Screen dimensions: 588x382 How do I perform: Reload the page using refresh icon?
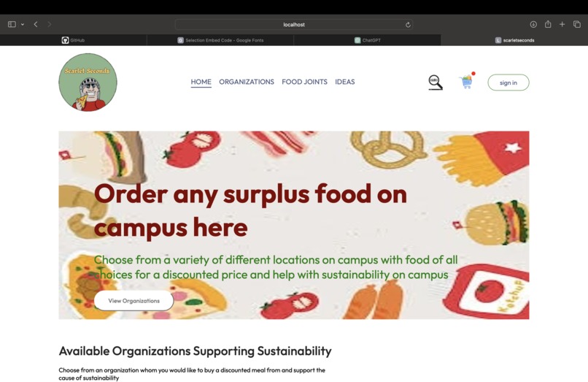click(x=408, y=25)
